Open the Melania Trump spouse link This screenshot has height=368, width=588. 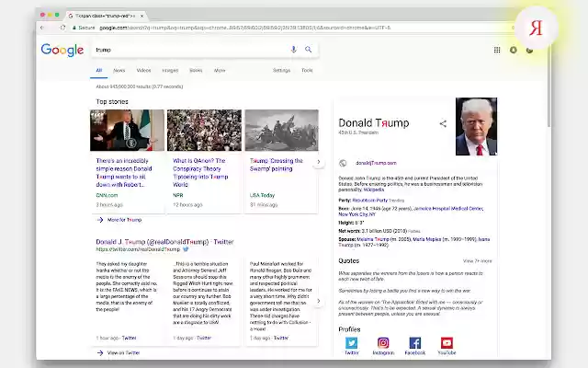[373, 239]
